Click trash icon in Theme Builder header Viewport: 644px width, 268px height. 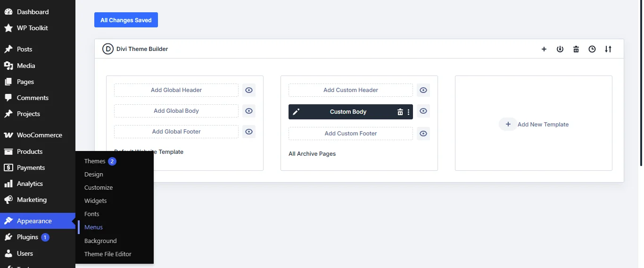tap(576, 49)
